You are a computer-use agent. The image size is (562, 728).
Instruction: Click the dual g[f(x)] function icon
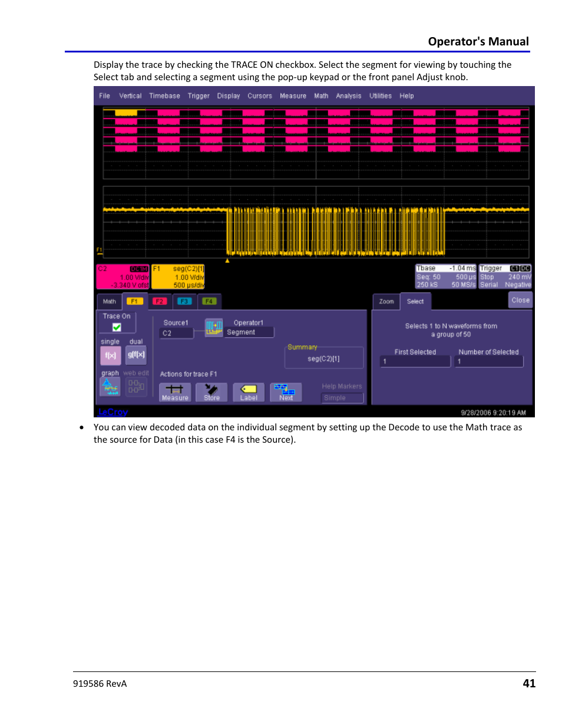pyautogui.click(x=136, y=355)
